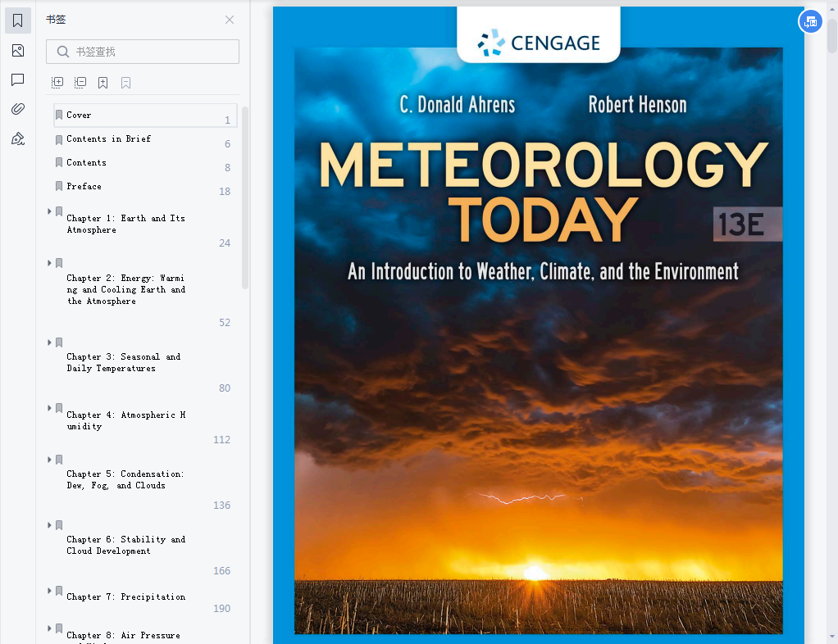The width and height of the screenshot is (838, 644).
Task: Click the bookmark flag icon beside Chapter 8
Action: pyautogui.click(x=59, y=628)
